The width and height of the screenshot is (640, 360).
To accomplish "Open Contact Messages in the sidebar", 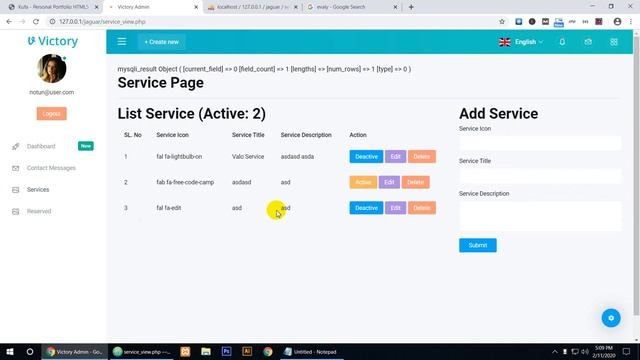I will pos(51,168).
